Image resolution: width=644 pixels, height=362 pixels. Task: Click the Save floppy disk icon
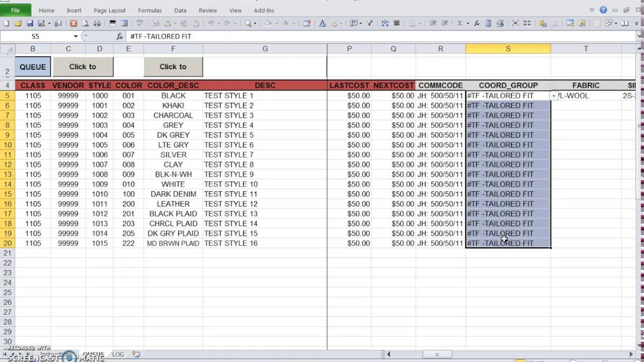pos(30,23)
